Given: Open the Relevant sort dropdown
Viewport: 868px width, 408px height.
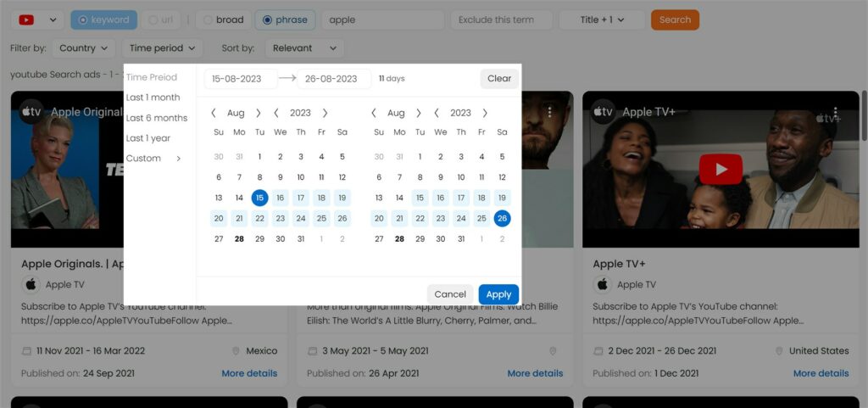Looking at the screenshot, I should click(304, 48).
